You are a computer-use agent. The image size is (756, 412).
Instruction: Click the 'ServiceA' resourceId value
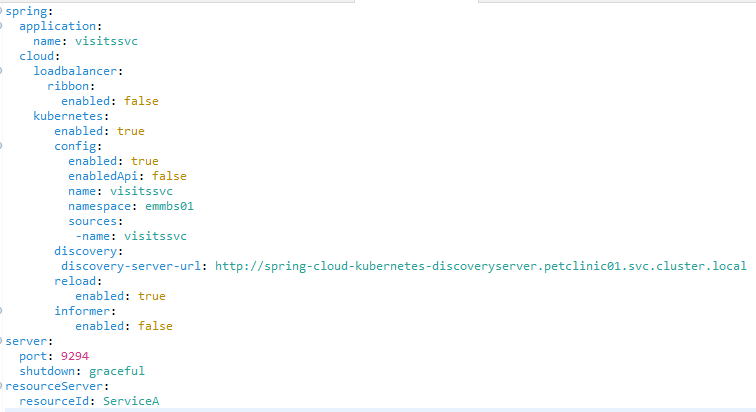(131, 401)
